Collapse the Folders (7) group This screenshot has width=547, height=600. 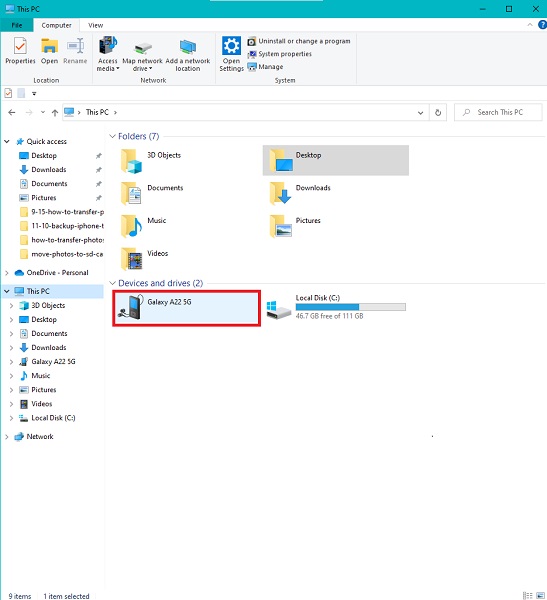point(112,136)
